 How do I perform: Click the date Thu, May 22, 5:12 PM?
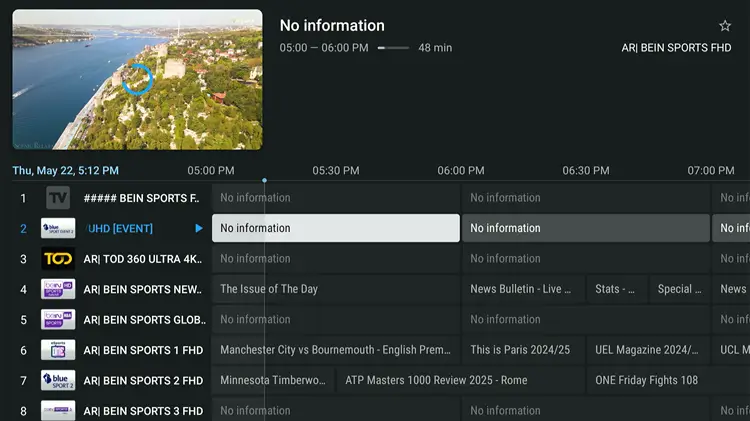[66, 171]
